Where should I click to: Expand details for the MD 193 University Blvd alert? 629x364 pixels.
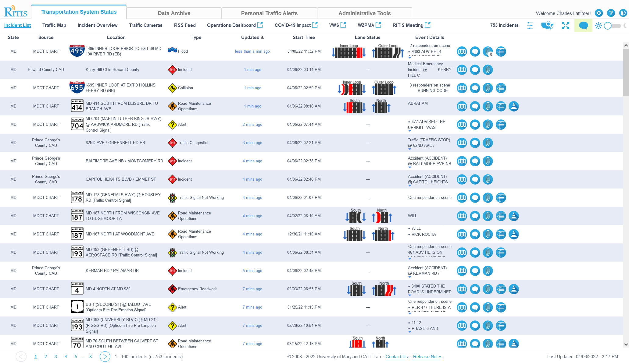click(410, 332)
